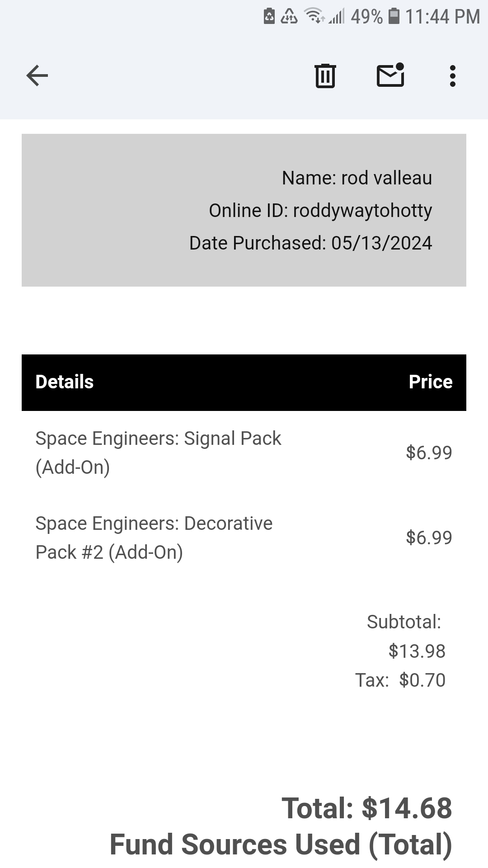The image size is (488, 868).
Task: Mark email as unread envelope icon
Action: tap(390, 75)
